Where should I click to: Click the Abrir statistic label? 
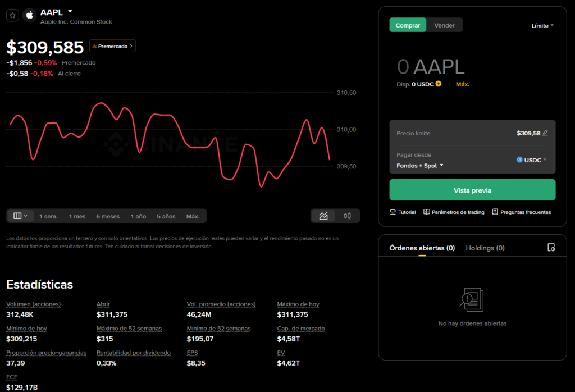[103, 304]
